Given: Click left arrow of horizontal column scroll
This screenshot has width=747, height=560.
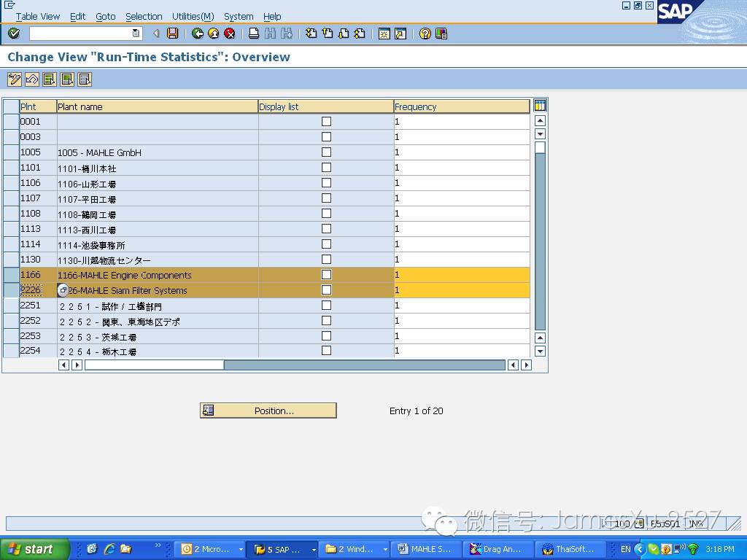Looking at the screenshot, I should [x=63, y=365].
